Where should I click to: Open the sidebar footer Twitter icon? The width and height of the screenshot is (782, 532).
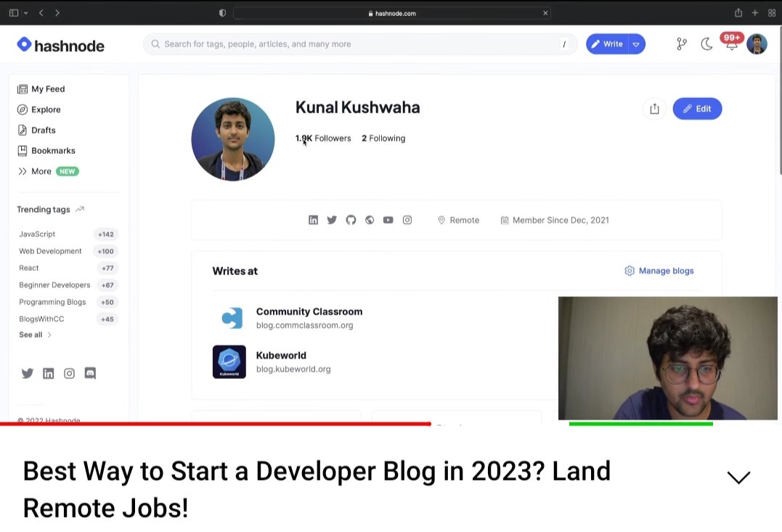pyautogui.click(x=28, y=374)
